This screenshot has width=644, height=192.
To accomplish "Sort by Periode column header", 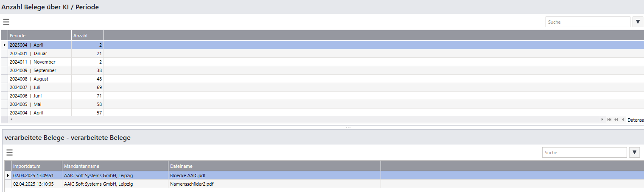I will click(x=39, y=36).
